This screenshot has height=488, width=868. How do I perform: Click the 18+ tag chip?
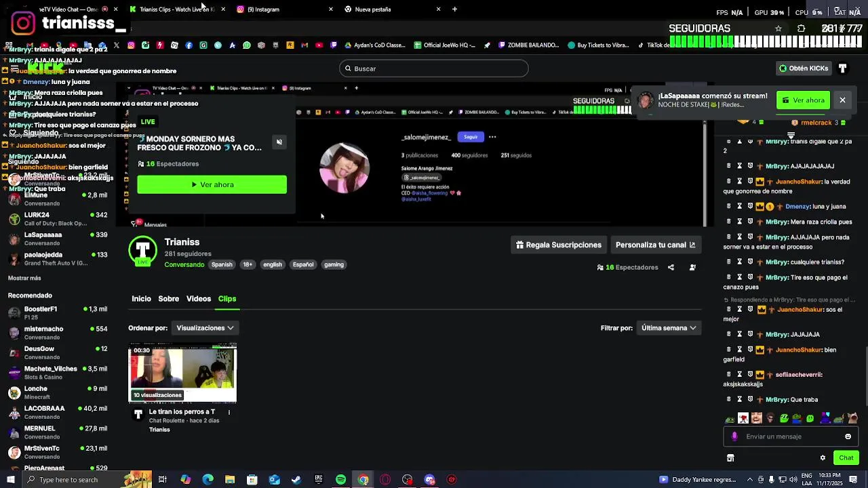(x=248, y=265)
